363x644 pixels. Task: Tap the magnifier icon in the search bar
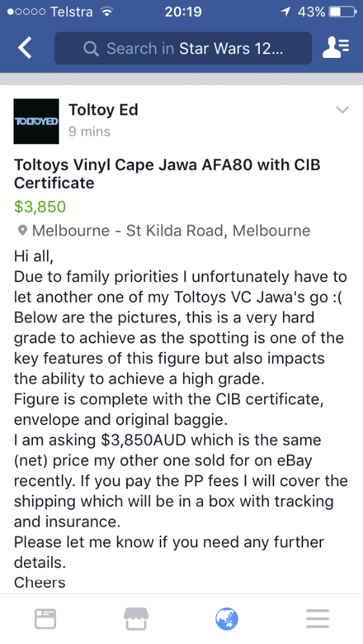click(x=91, y=49)
